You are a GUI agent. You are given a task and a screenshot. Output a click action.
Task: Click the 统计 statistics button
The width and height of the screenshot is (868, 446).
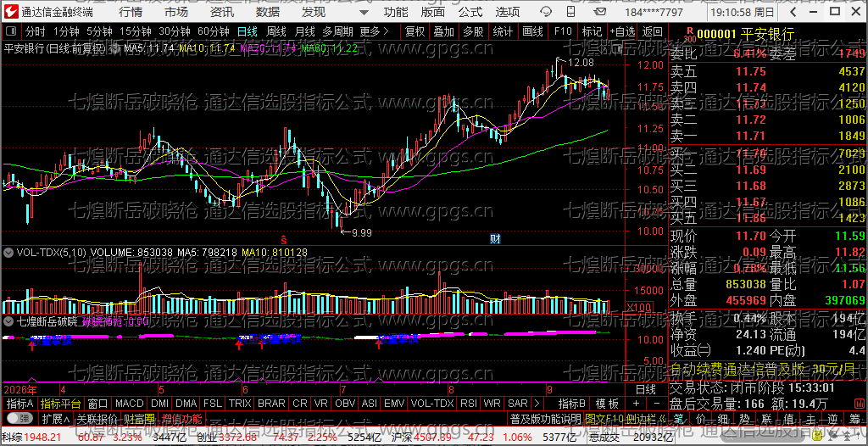tap(503, 31)
